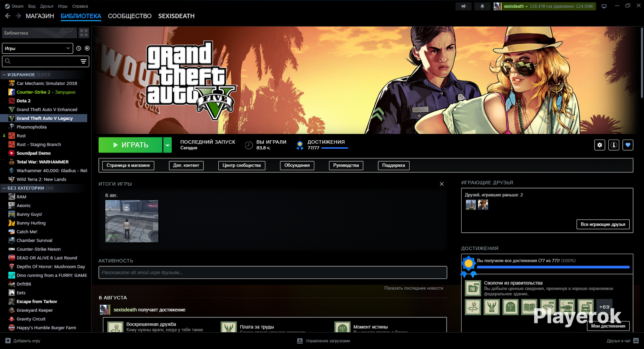Toggle sort by recent activity clock
Image resolution: width=644 pixels, height=349 pixels.
(x=78, y=49)
